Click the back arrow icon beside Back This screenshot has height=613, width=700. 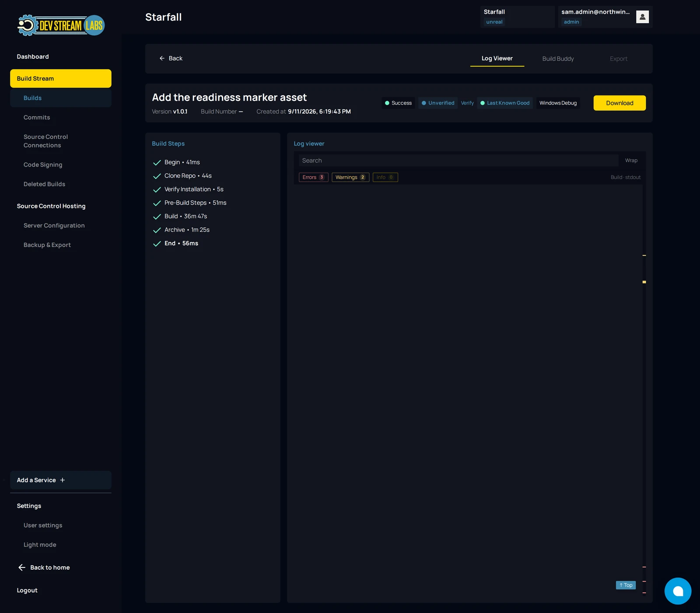pyautogui.click(x=162, y=58)
